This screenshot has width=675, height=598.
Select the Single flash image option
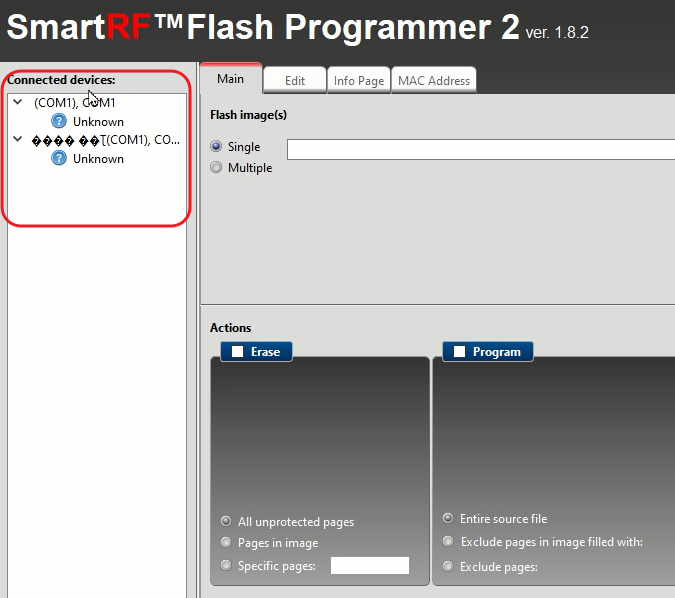[x=216, y=146]
